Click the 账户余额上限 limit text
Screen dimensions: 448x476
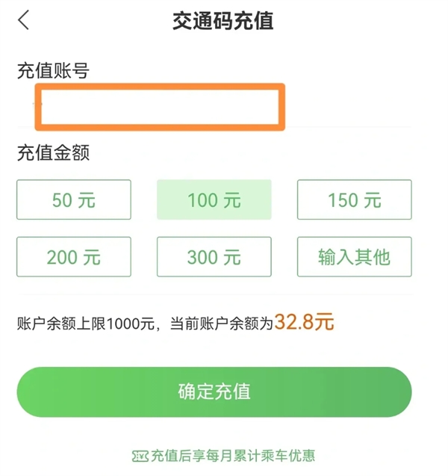pyautogui.click(x=61, y=324)
